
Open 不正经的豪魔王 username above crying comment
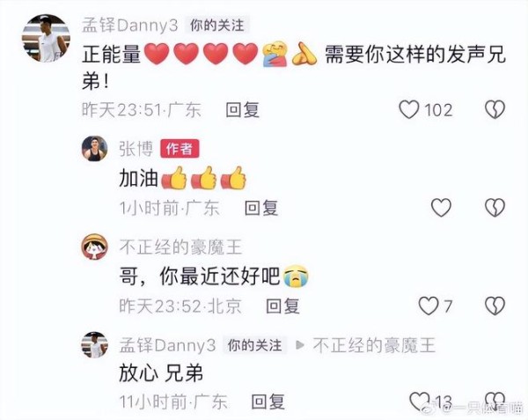pyautogui.click(x=180, y=247)
